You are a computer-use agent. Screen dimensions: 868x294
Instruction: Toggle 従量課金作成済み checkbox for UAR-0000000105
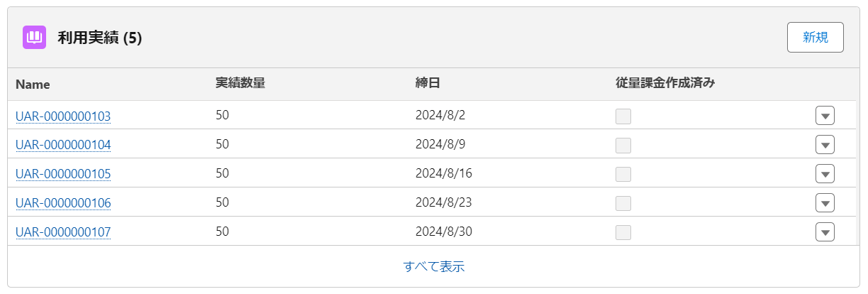pyautogui.click(x=623, y=175)
